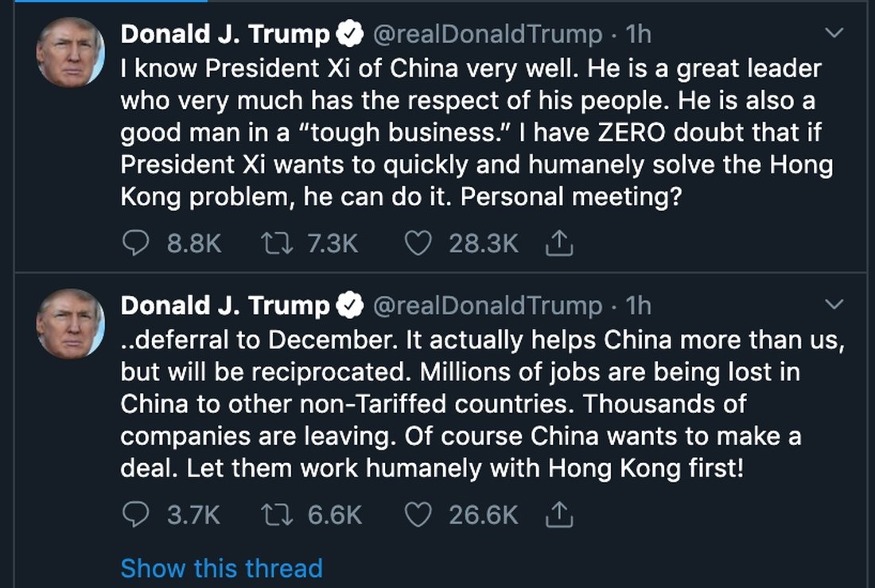Like the deferral to December tweet
Screen dimensions: 875x588
click(x=418, y=516)
